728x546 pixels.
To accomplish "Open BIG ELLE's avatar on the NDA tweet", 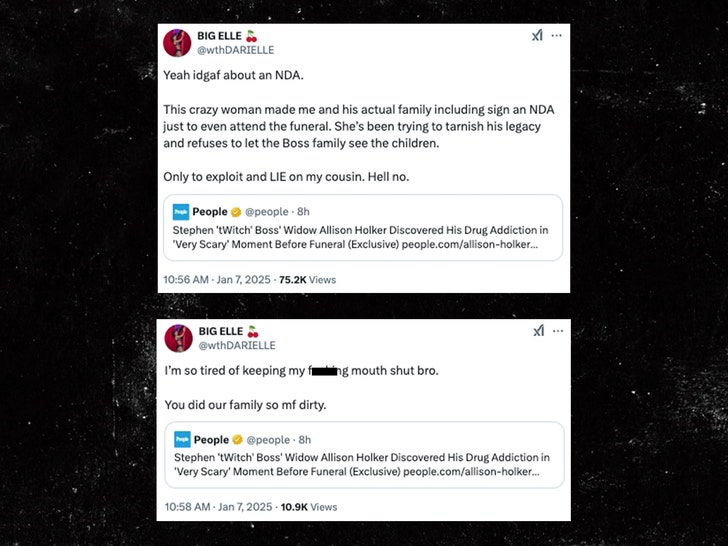I will tap(177, 43).
